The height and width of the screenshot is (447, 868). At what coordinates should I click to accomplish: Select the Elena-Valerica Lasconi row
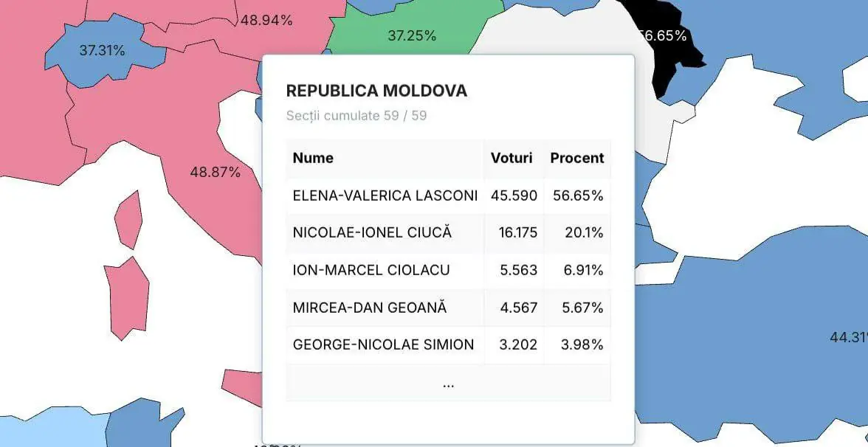point(449,196)
